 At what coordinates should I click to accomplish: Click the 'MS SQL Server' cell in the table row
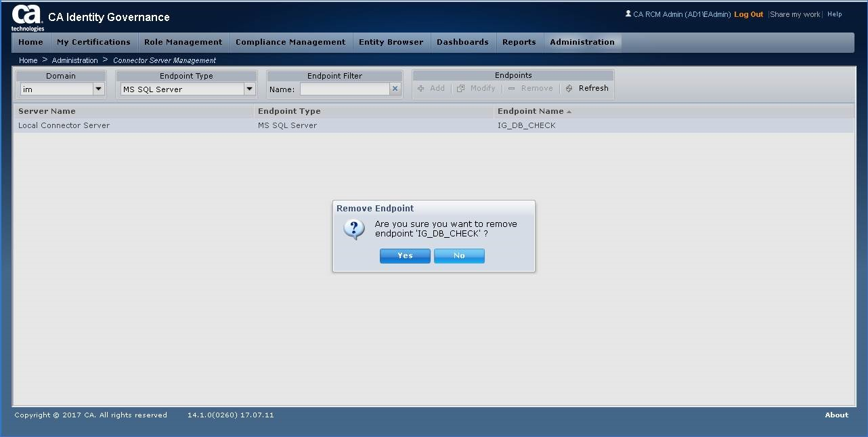coord(374,125)
